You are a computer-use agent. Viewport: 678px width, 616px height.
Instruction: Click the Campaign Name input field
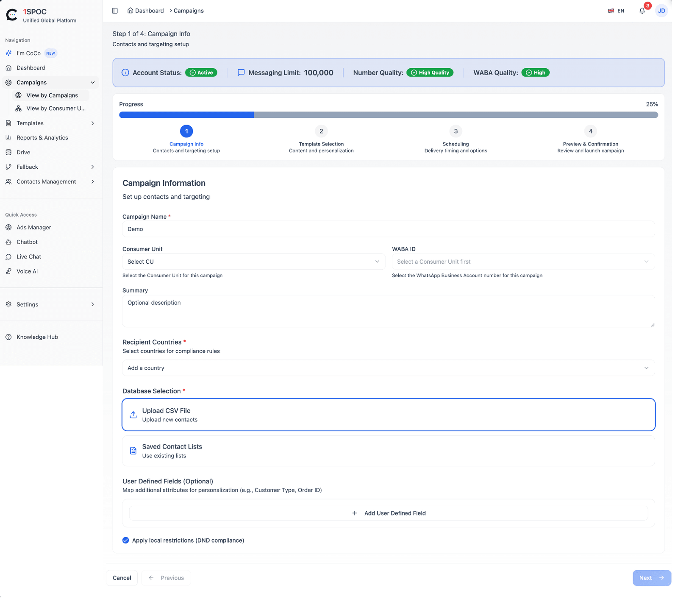389,229
